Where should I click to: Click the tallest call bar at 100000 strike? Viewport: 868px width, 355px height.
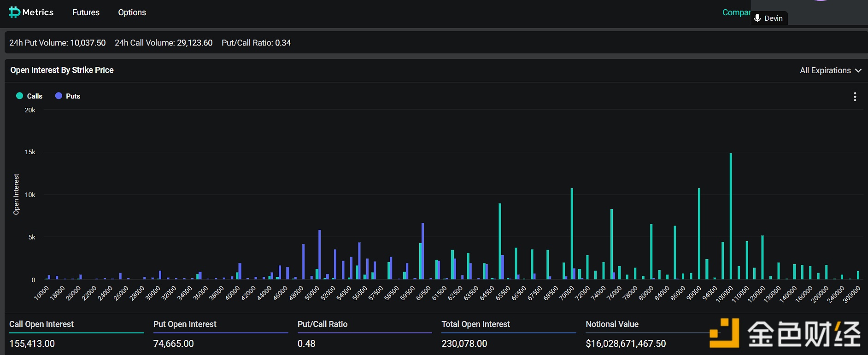tap(731, 216)
